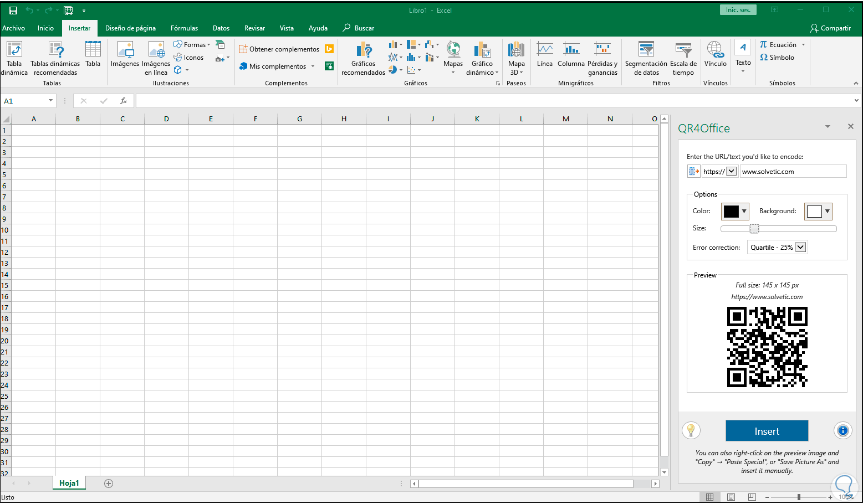This screenshot has width=863, height=504.
Task: Insert a Símbolo
Action: (x=777, y=58)
